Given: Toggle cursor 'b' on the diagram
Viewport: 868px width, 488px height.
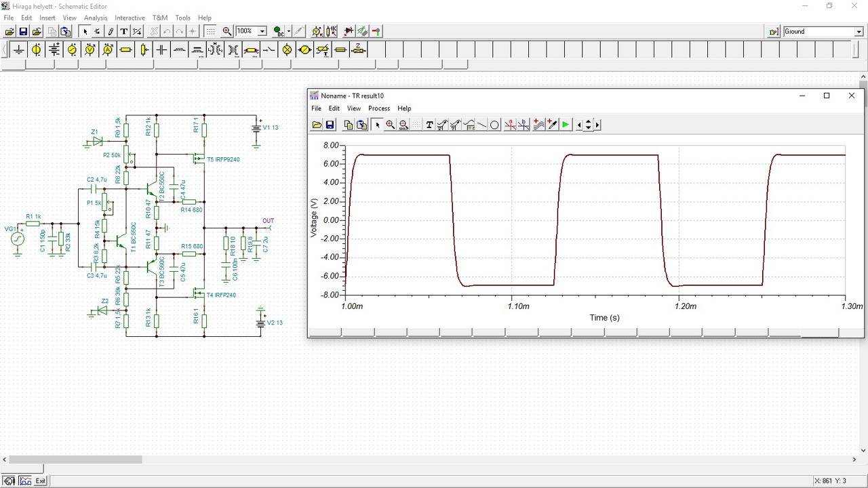Looking at the screenshot, I should pos(524,125).
